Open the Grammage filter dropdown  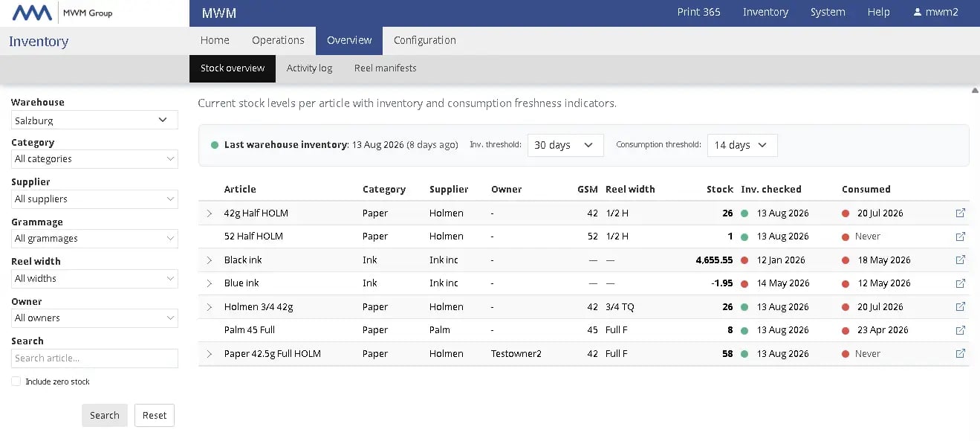coord(94,239)
